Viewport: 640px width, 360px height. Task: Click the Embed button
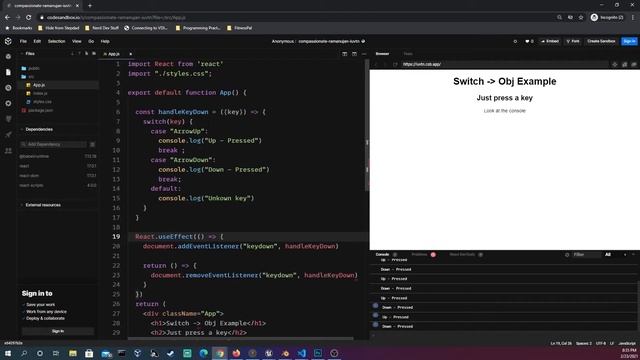pos(550,41)
